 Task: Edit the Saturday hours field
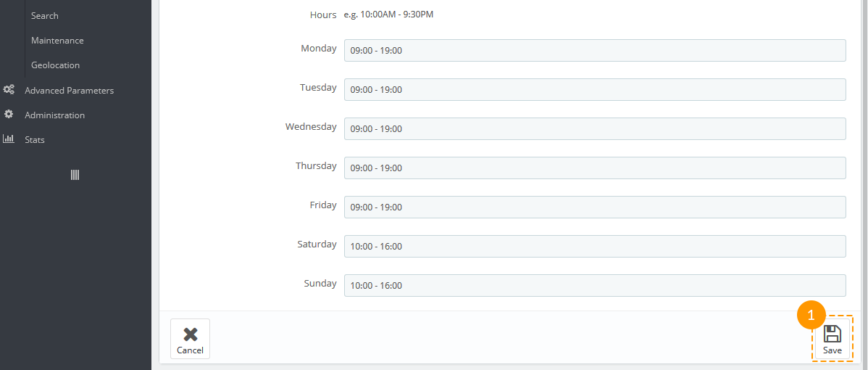click(x=595, y=247)
